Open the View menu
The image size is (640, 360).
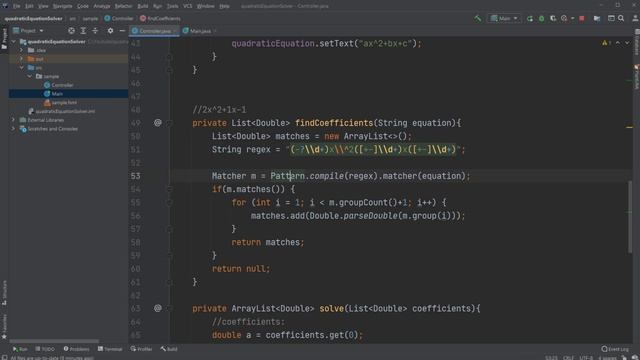point(43,6)
